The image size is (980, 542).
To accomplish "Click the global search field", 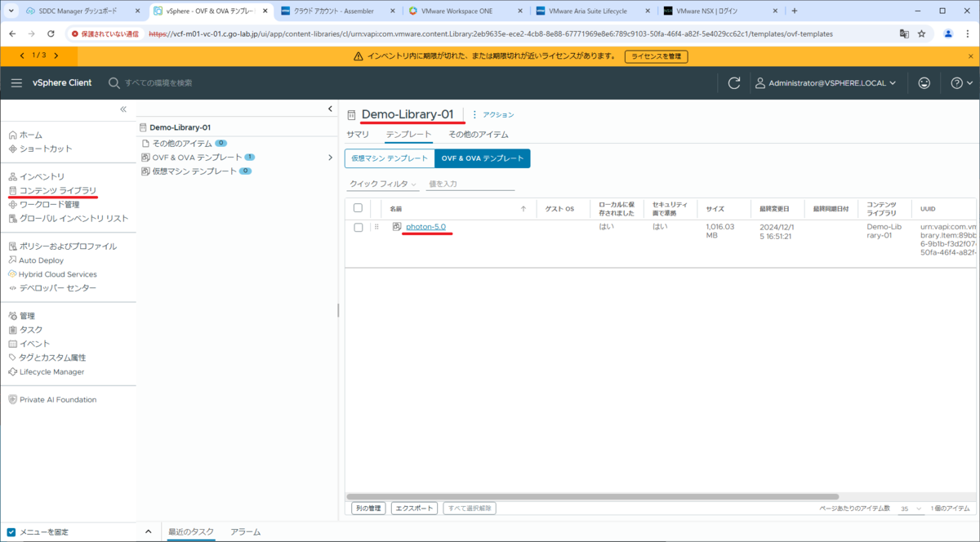I will click(x=159, y=82).
